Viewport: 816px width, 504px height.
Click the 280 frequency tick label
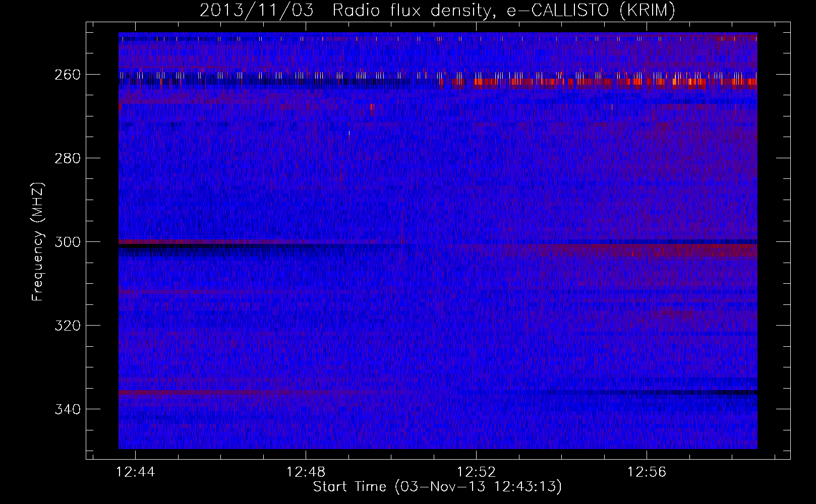(68, 158)
